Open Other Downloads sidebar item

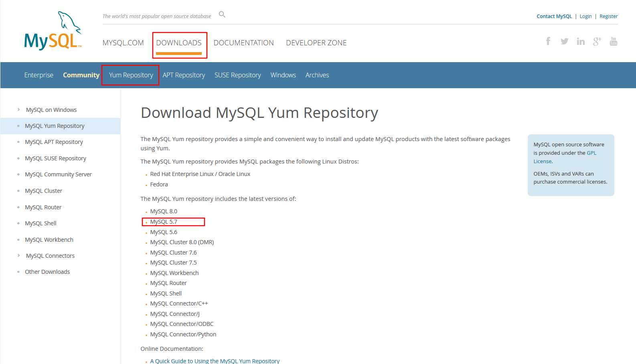(x=47, y=272)
